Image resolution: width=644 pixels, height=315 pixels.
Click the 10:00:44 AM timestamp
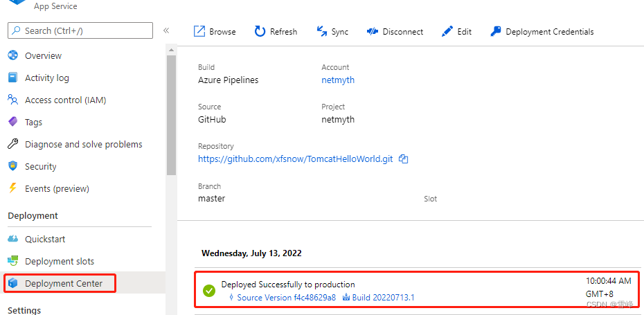pos(608,281)
